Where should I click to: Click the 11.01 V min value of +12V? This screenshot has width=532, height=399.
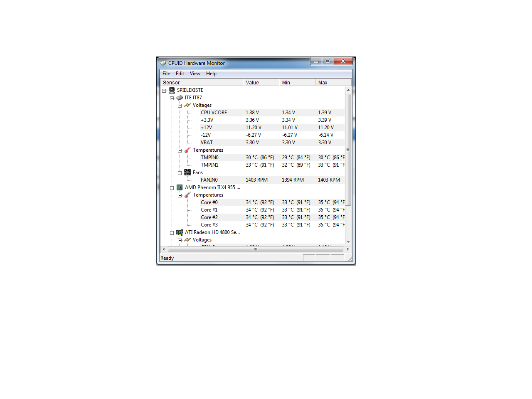(290, 128)
